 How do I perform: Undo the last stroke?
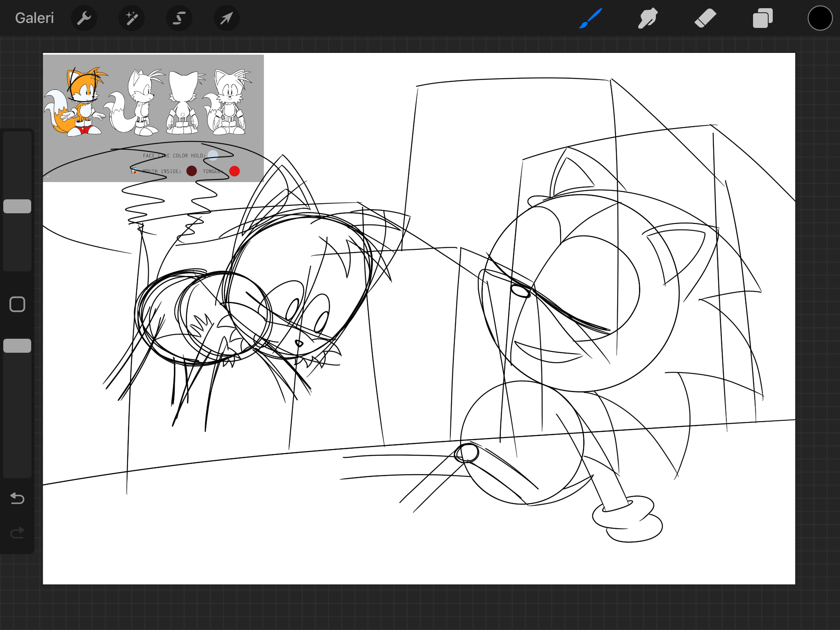(17, 498)
